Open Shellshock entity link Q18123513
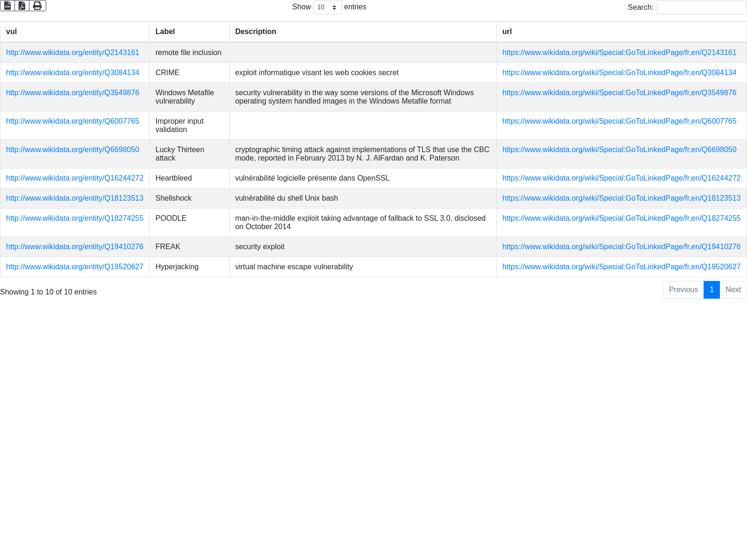This screenshot has height=560, width=747. 75,198
